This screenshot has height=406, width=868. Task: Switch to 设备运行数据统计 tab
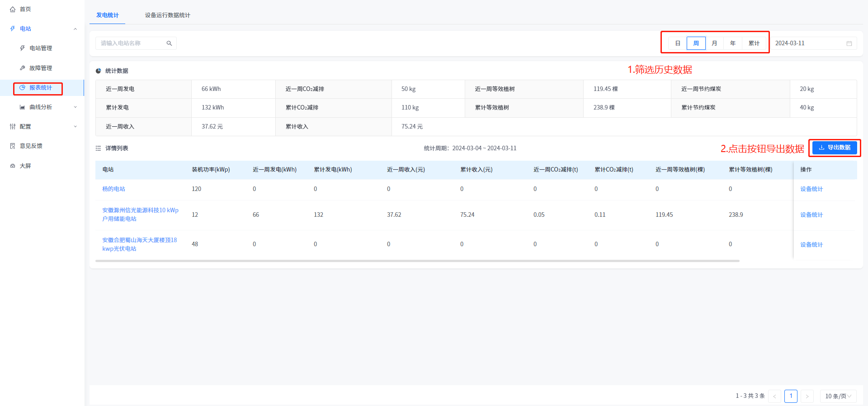tap(167, 15)
